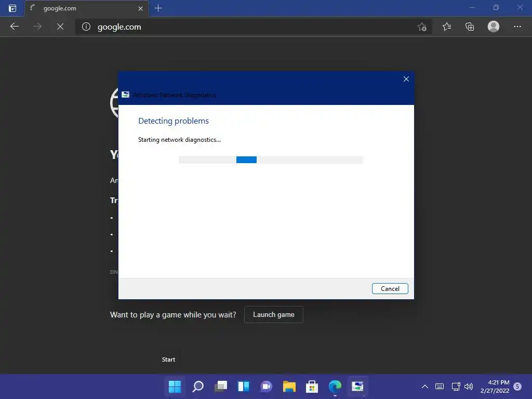This screenshot has height=399, width=532.
Task: View site information icon
Action: click(86, 26)
